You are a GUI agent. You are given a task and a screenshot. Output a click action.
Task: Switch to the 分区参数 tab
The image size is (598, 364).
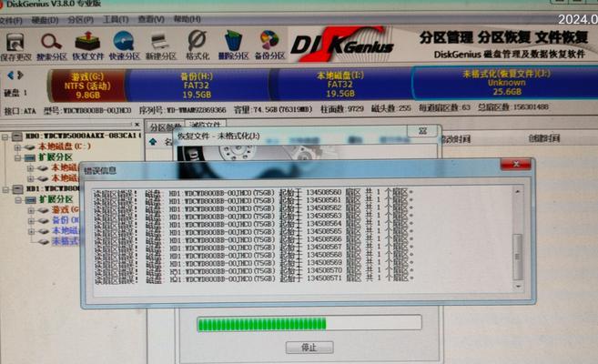tap(165, 126)
